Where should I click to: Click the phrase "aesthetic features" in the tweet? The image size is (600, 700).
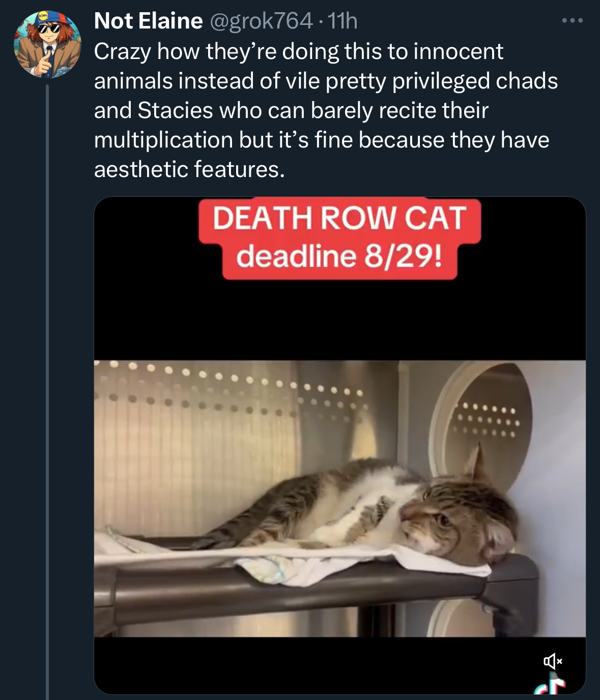tap(188, 169)
